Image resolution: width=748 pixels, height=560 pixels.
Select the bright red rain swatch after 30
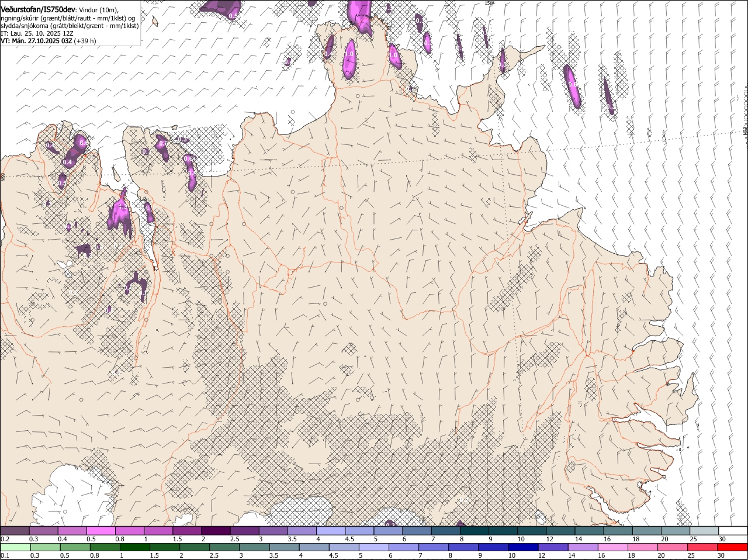732,547
